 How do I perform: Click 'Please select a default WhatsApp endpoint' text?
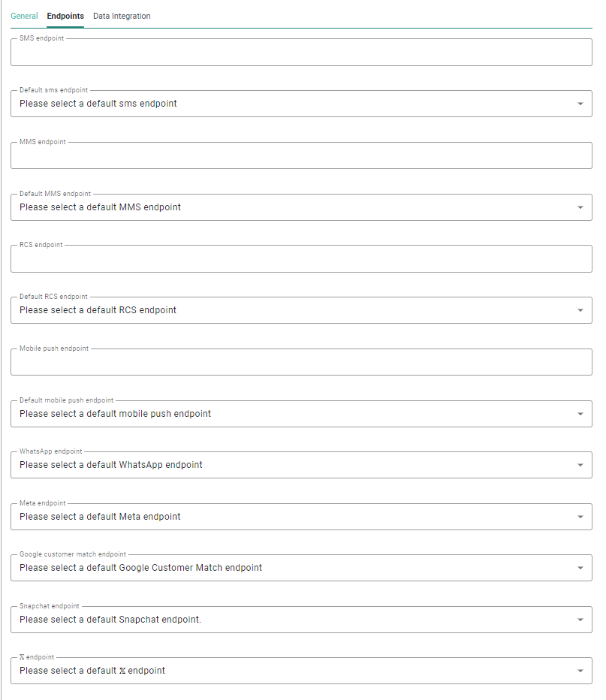[x=111, y=465]
